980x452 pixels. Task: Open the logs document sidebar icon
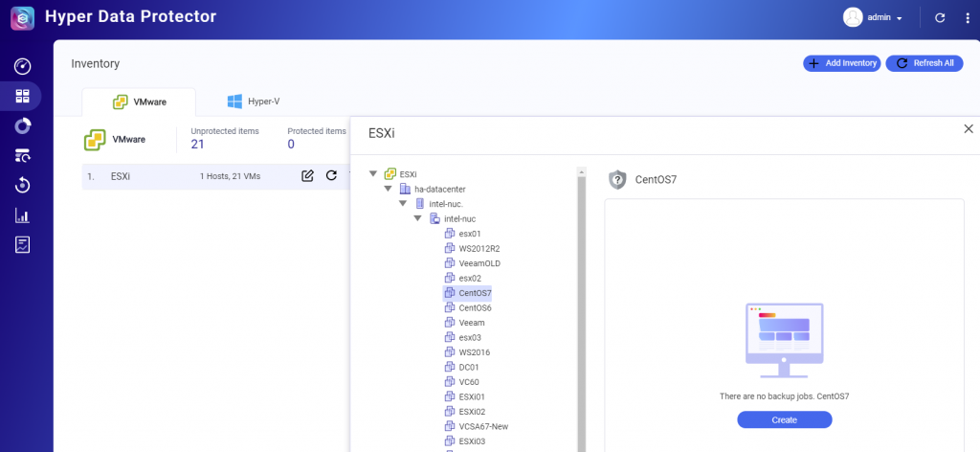click(23, 245)
